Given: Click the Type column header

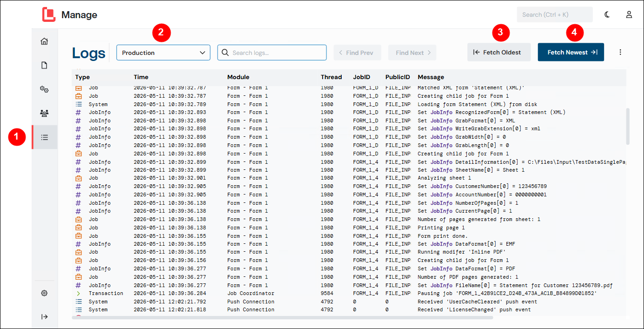Looking at the screenshot, I should pos(82,77).
